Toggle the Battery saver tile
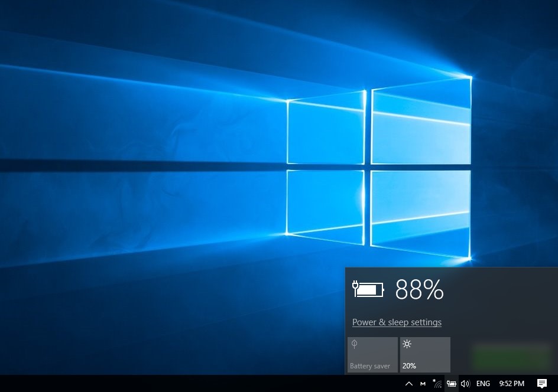 click(372, 355)
